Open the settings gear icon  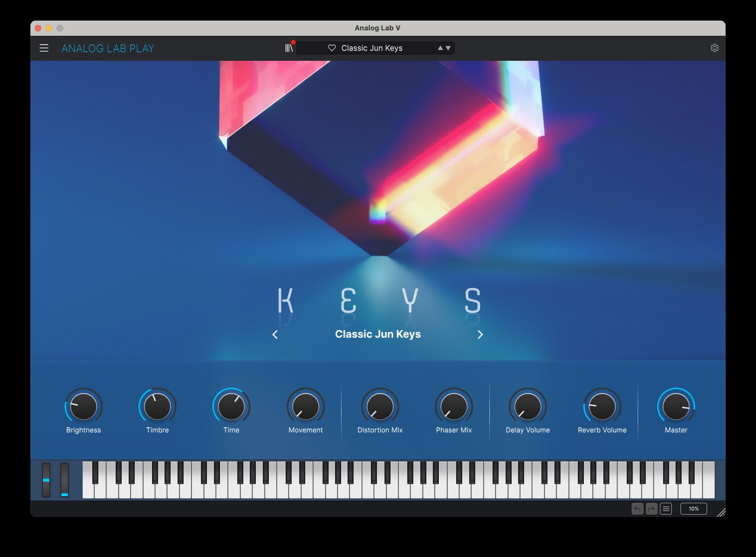coord(715,48)
